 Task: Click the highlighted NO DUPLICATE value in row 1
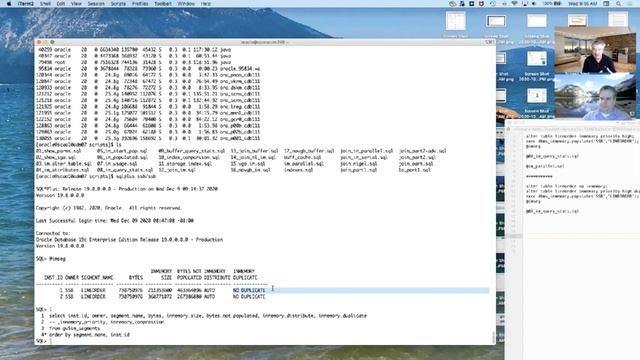point(249,290)
